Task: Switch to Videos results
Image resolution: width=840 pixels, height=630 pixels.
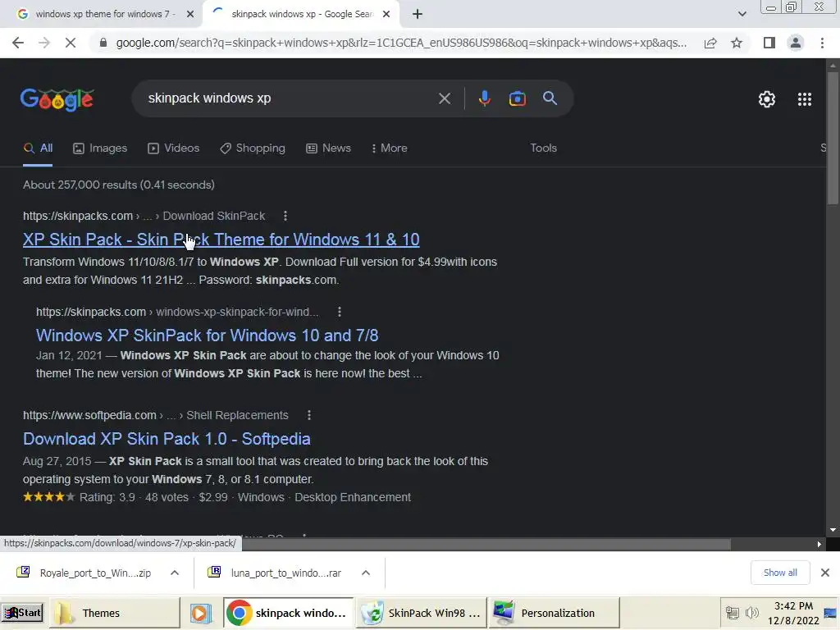Action: [174, 148]
